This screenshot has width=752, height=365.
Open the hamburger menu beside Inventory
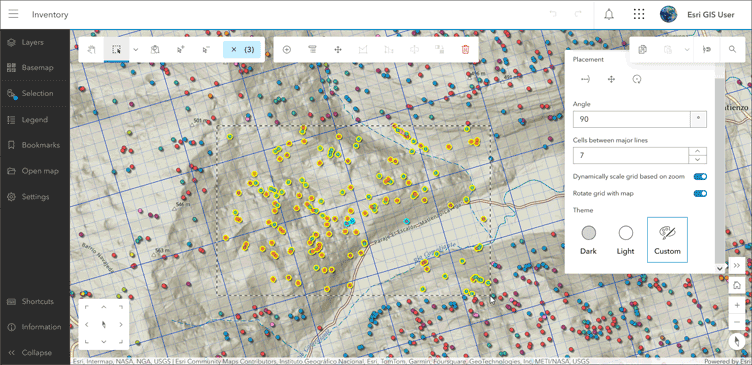point(13,14)
